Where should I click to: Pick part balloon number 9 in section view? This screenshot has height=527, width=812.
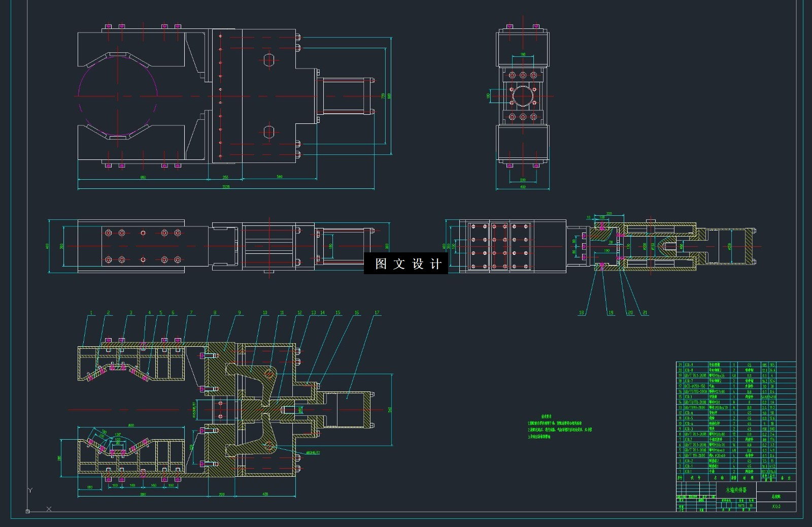click(240, 313)
